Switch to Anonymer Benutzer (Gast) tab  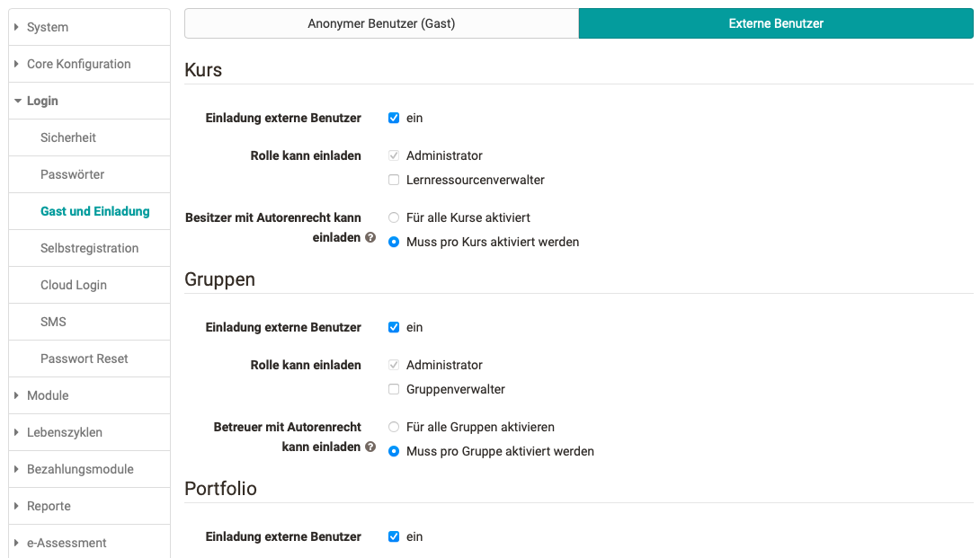381,23
